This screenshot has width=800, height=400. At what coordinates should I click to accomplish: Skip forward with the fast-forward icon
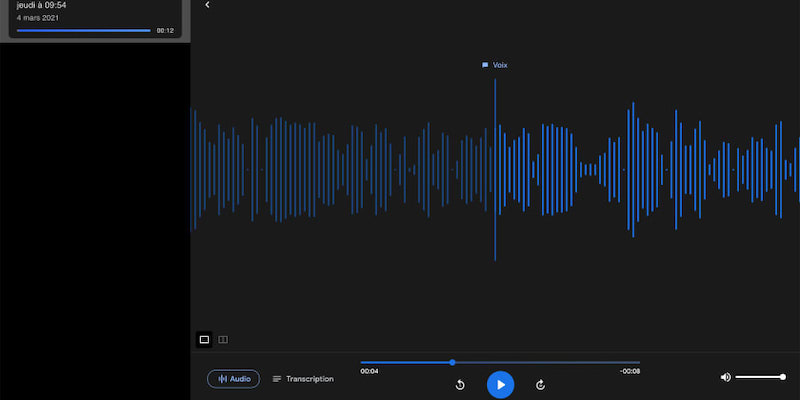pos(540,385)
